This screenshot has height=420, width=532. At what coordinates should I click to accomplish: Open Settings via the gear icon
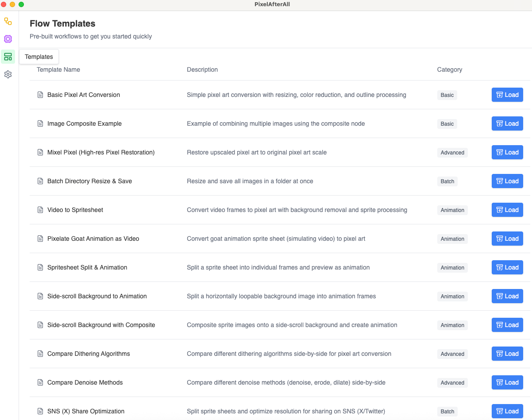[x=8, y=74]
